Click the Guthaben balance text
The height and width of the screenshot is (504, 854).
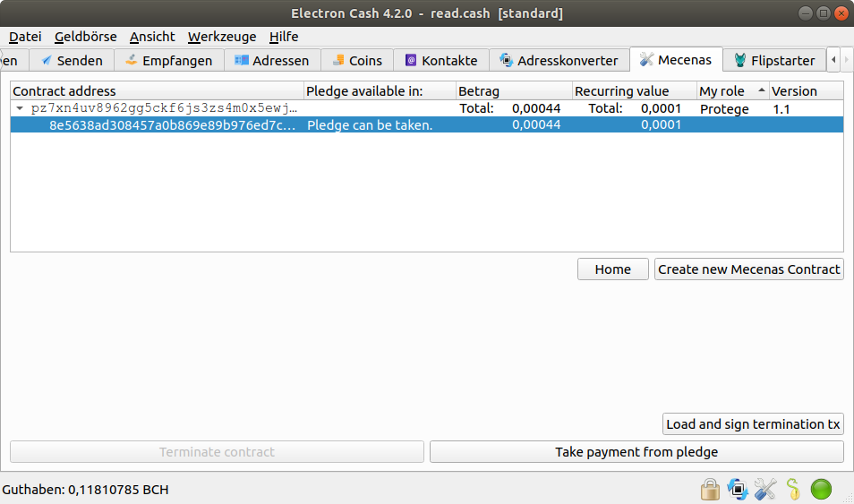pyautogui.click(x=86, y=490)
